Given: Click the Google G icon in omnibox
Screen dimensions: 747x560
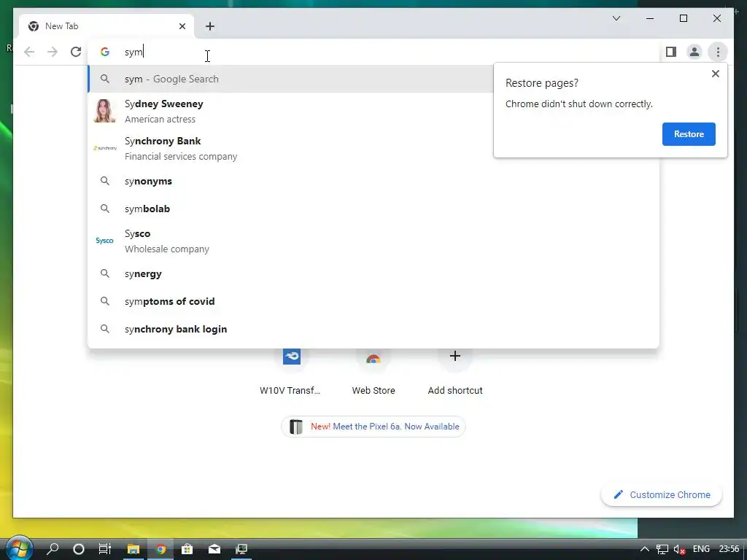Looking at the screenshot, I should [105, 52].
